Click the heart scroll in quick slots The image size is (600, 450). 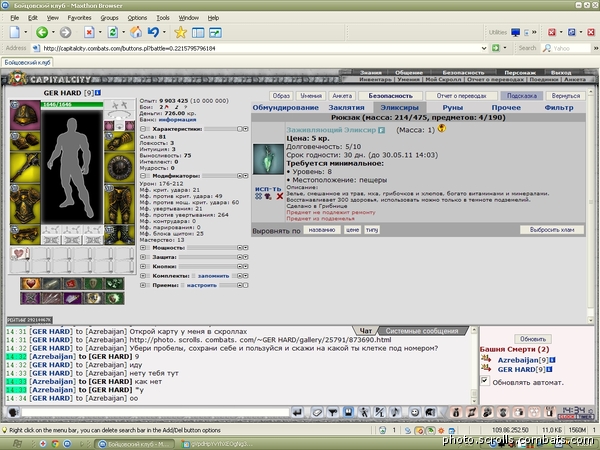pyautogui.click(x=20, y=254)
